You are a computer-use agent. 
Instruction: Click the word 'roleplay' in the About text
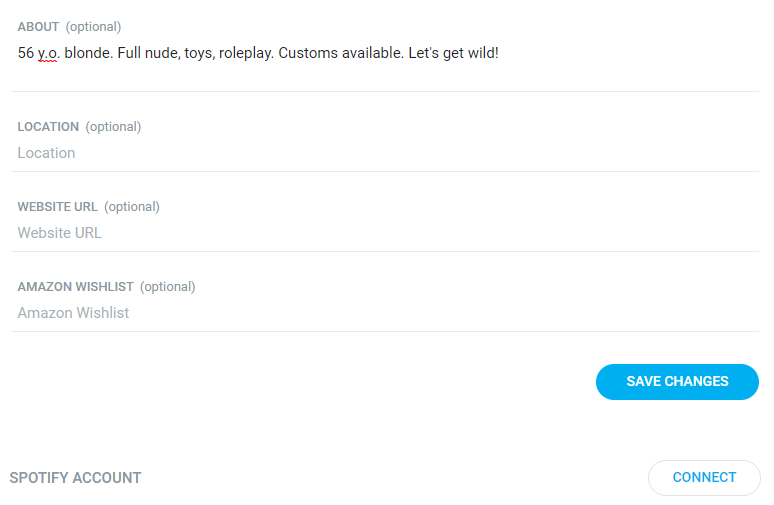pos(246,53)
